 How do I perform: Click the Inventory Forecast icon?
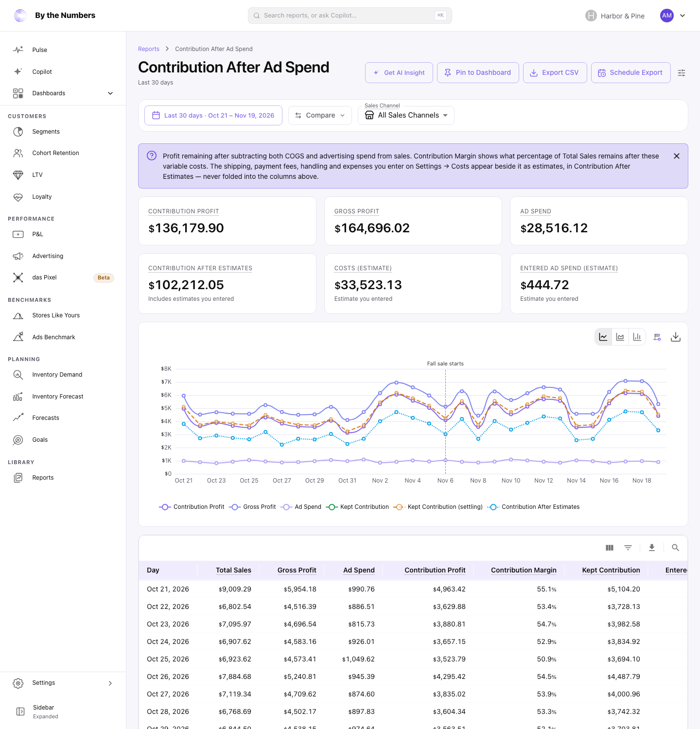pos(18,397)
